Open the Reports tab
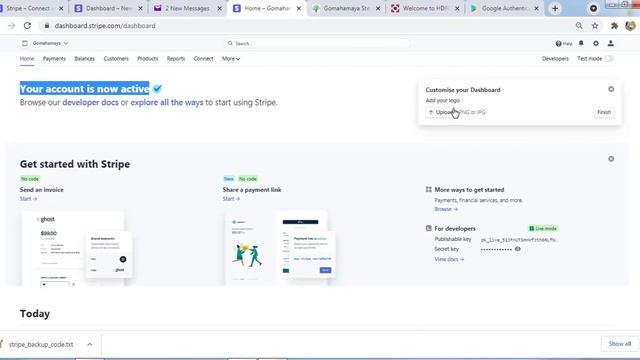 click(x=176, y=59)
